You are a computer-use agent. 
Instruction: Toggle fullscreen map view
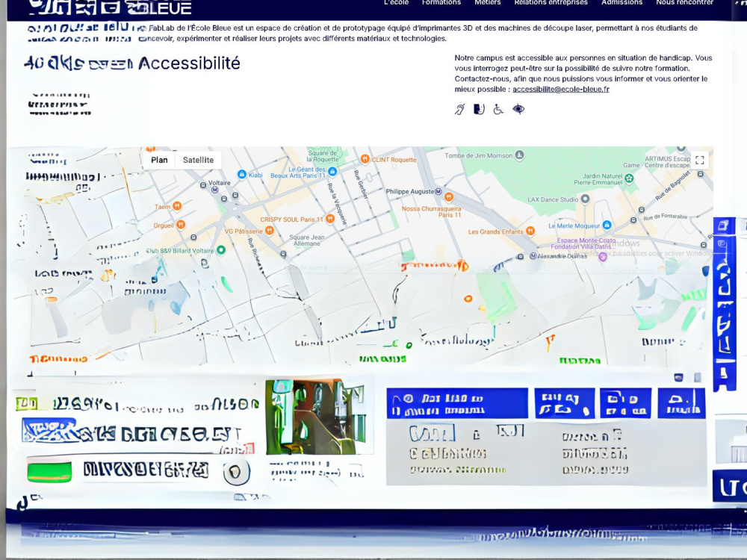click(699, 160)
